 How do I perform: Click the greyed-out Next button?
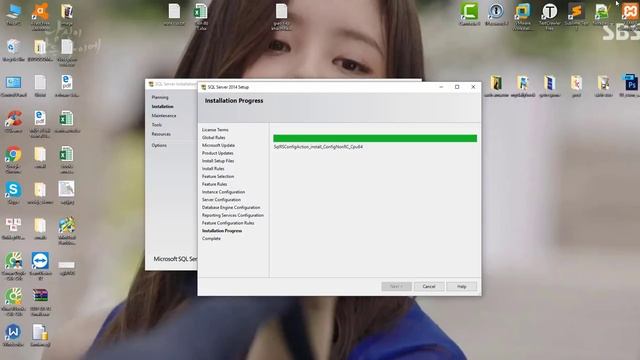pos(396,287)
